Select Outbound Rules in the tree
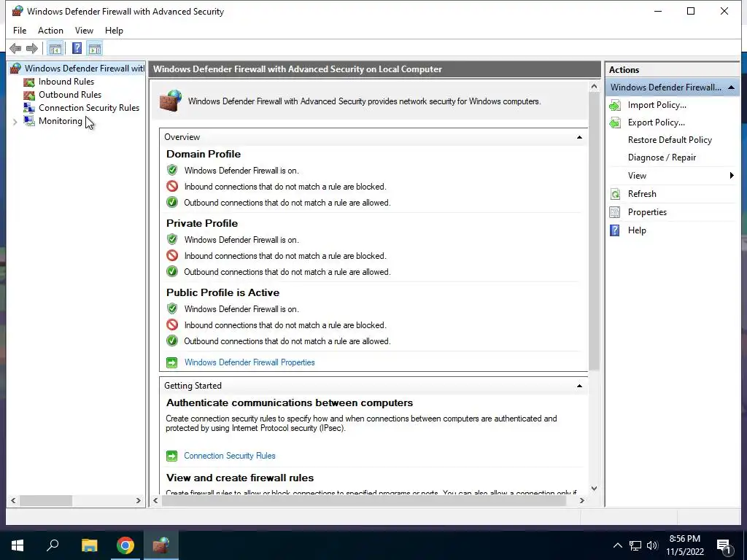 [70, 95]
